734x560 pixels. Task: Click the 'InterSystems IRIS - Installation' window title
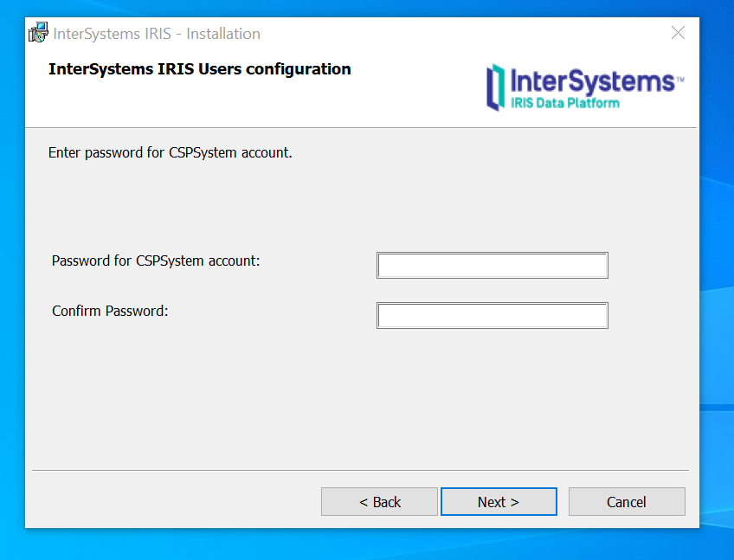(157, 34)
